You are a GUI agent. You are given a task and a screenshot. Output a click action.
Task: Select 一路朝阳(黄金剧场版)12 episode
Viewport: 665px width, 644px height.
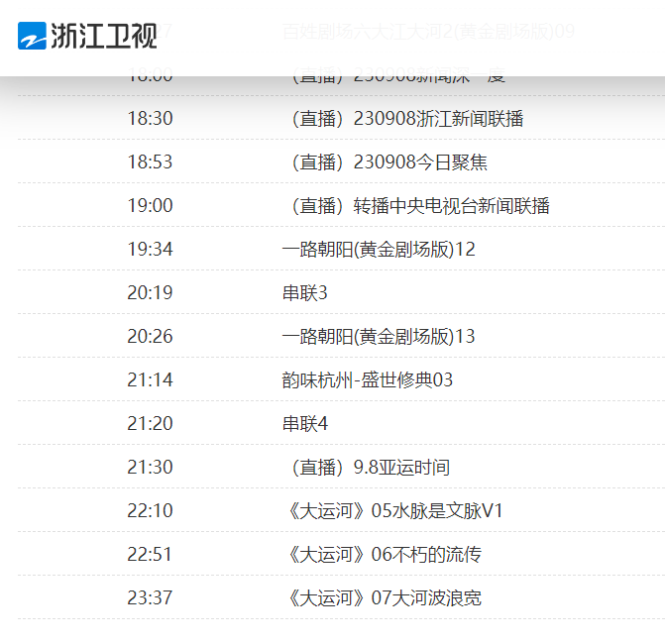click(379, 250)
